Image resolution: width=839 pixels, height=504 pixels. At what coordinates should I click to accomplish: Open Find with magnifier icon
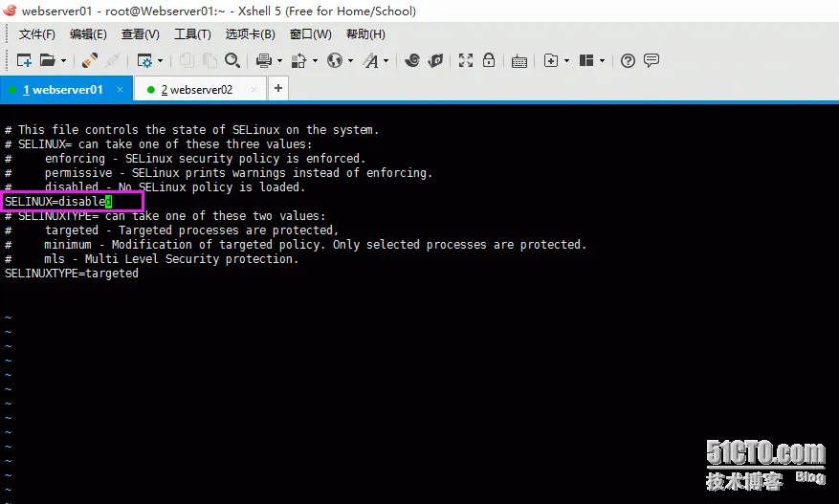click(232, 60)
